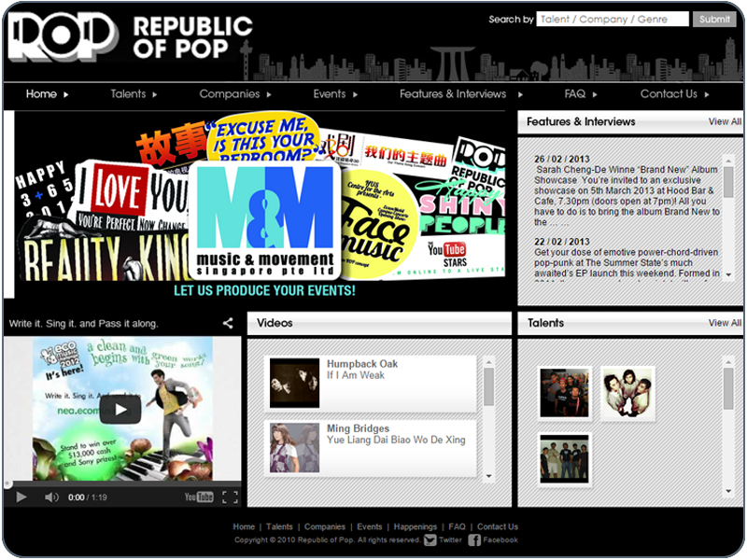Expand the Contact Us menu arrow

(x=707, y=95)
